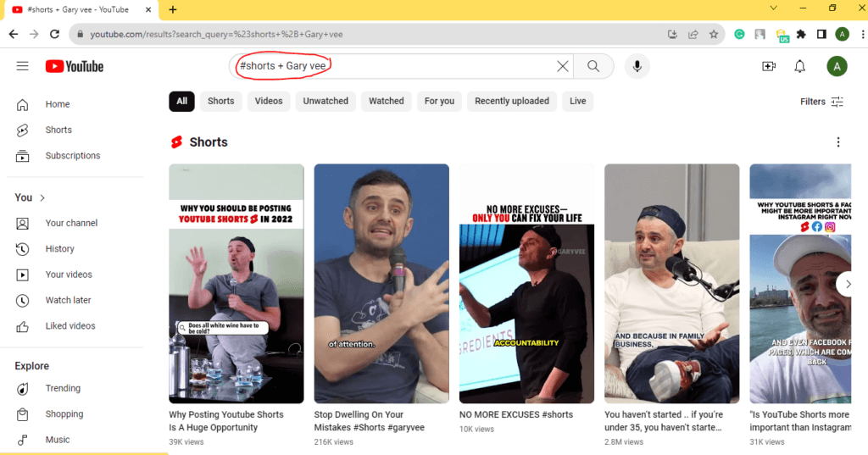Image resolution: width=868 pixels, height=455 pixels.
Task: Reload the page with the refresh icon
Action: tap(54, 35)
